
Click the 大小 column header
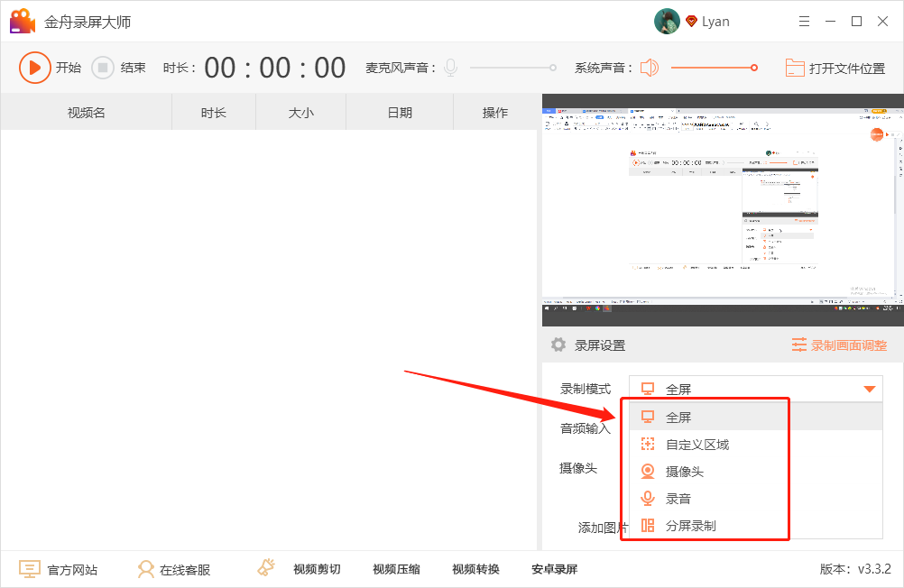[301, 113]
